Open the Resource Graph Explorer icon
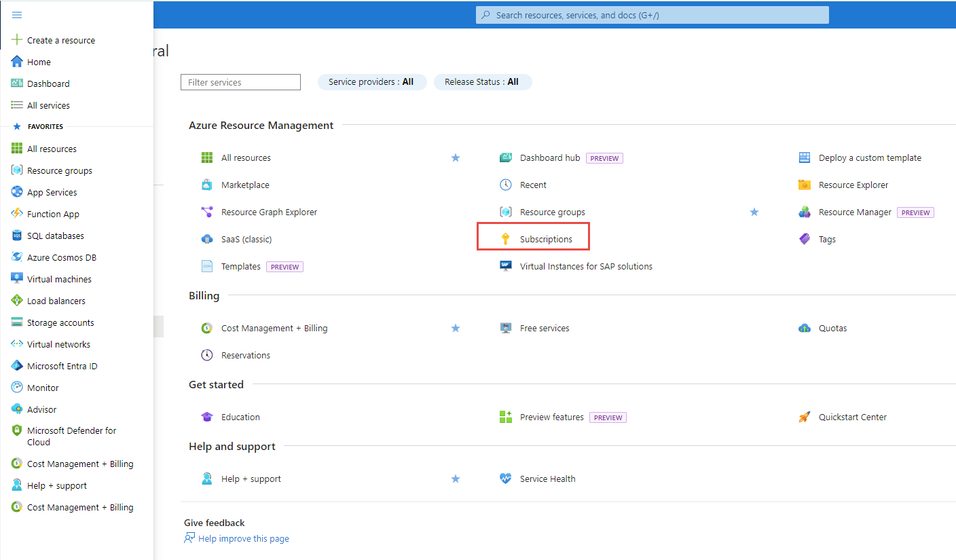The image size is (956, 560). 207,212
